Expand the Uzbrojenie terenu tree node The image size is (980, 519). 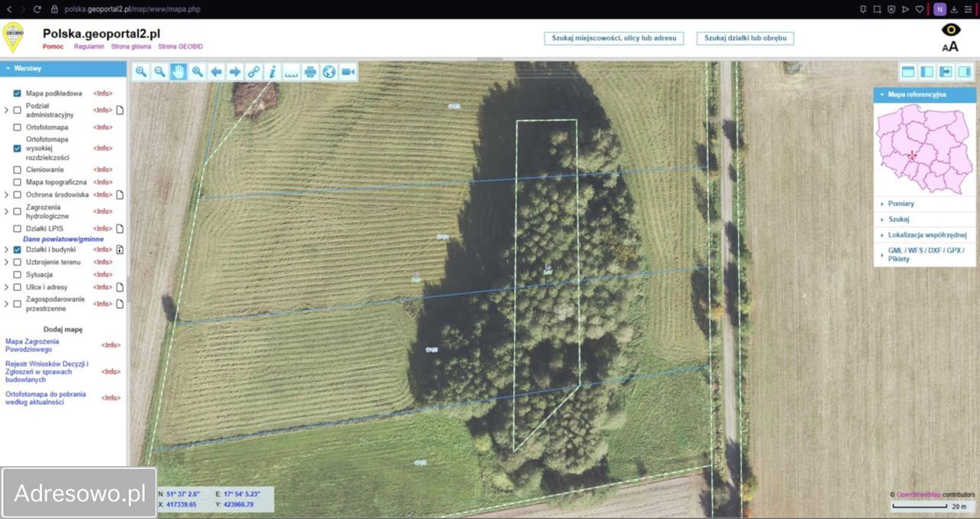7,262
